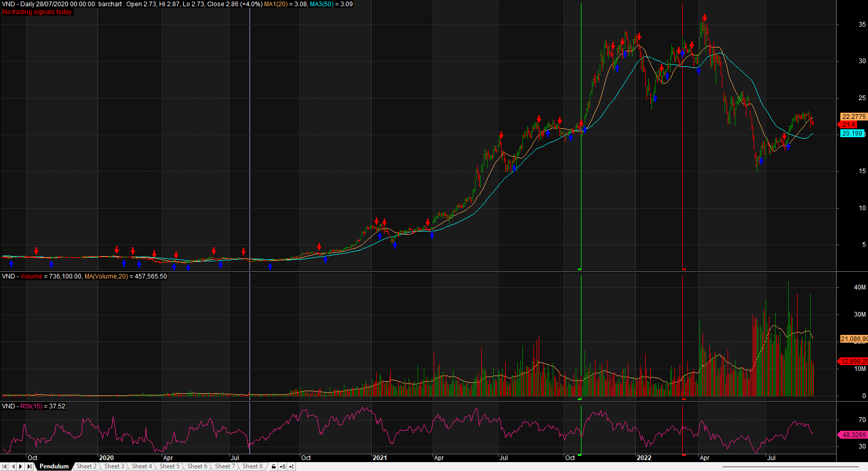Click the VND Volume pane title

click(x=85, y=276)
